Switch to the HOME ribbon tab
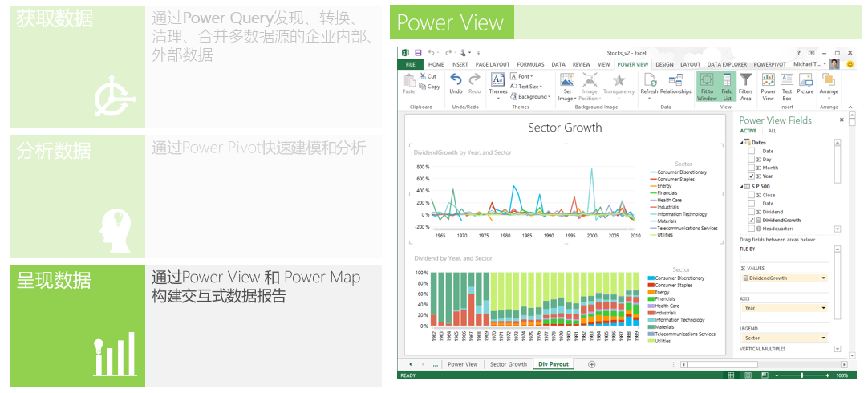The image size is (868, 393). [x=436, y=64]
